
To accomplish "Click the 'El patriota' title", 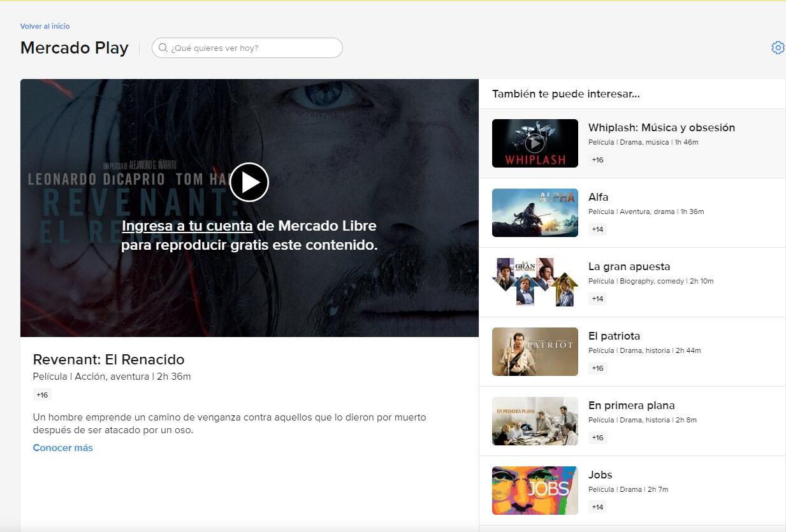I will click(x=614, y=336).
